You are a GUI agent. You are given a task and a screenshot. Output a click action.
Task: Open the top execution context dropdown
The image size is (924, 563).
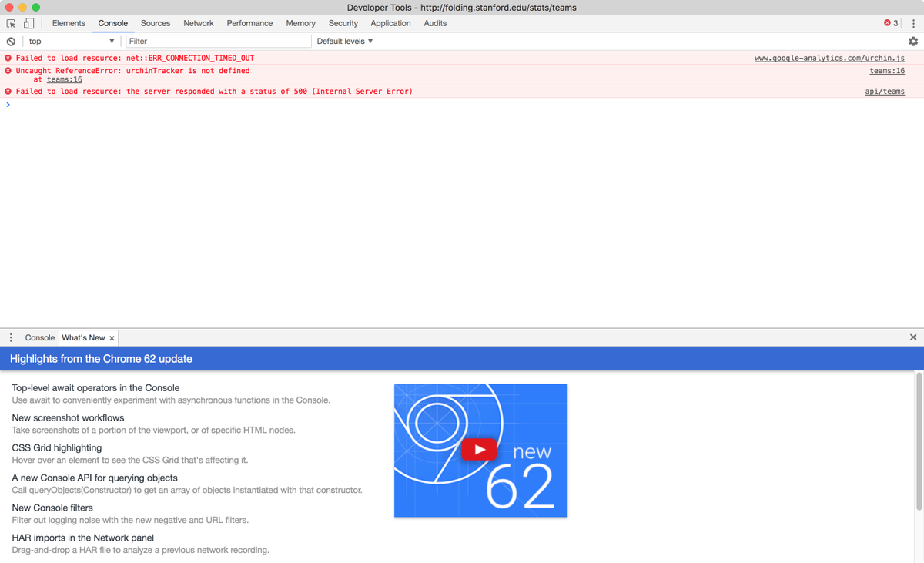click(x=72, y=41)
